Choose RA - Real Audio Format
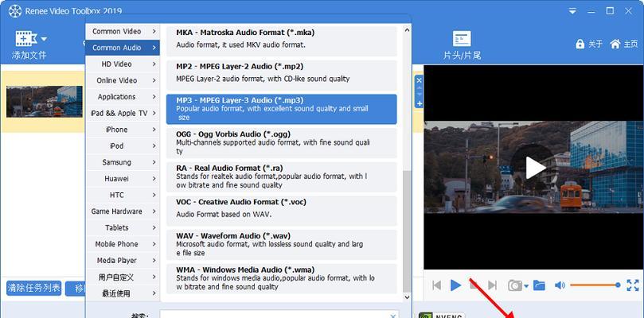644x318 pixels. 281,176
